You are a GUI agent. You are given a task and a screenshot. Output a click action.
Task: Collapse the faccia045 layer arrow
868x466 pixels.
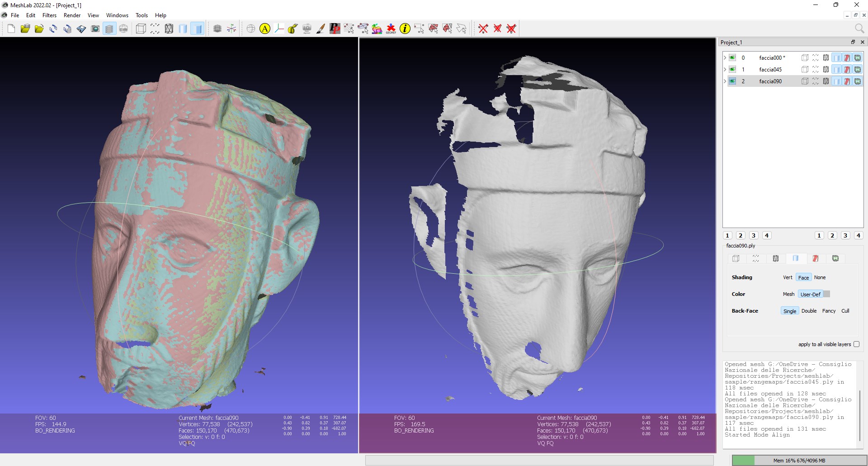[725, 69]
